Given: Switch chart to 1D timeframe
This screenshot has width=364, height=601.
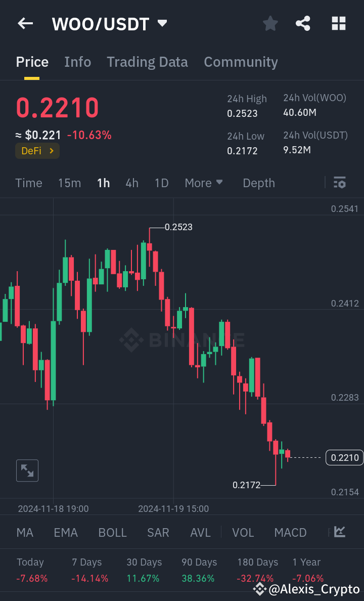Looking at the screenshot, I should pyautogui.click(x=161, y=183).
